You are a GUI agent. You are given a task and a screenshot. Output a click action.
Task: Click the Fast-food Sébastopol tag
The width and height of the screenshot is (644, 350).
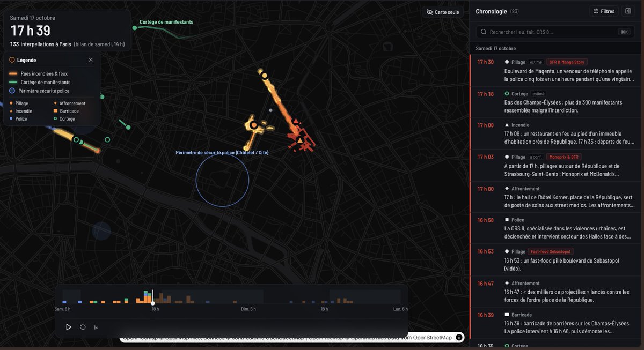[551, 251]
